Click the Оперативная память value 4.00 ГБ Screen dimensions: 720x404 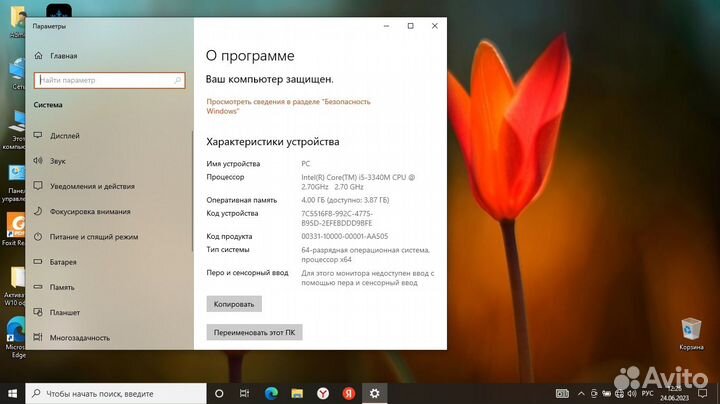coord(345,200)
